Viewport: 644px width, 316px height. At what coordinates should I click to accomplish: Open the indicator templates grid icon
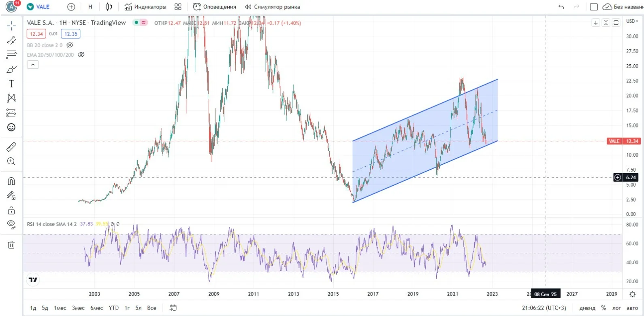click(x=178, y=7)
